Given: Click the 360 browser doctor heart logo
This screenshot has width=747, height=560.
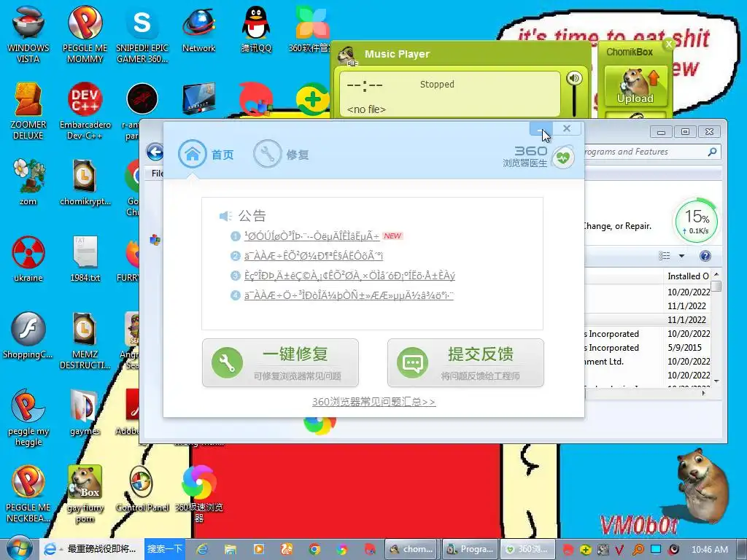Looking at the screenshot, I should [x=562, y=157].
